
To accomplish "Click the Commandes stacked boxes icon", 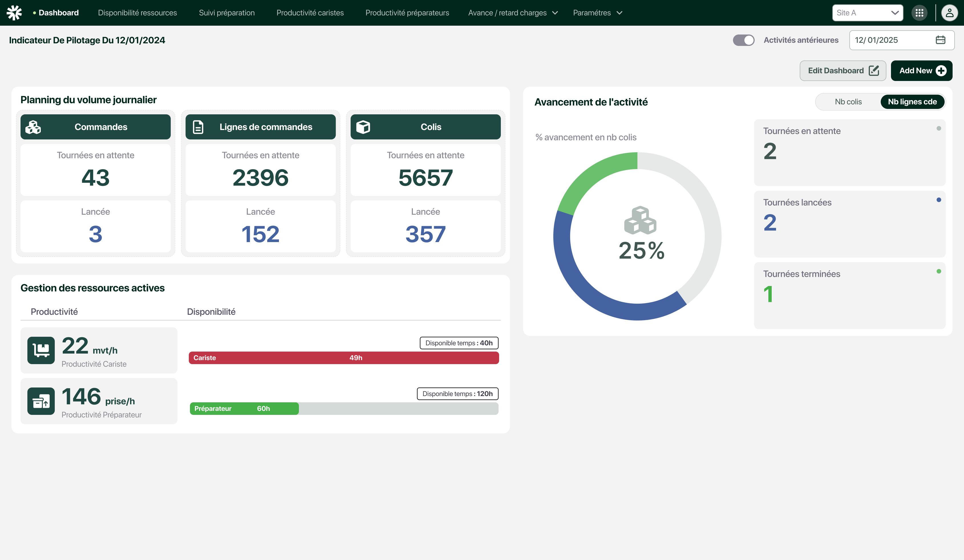I will [33, 127].
